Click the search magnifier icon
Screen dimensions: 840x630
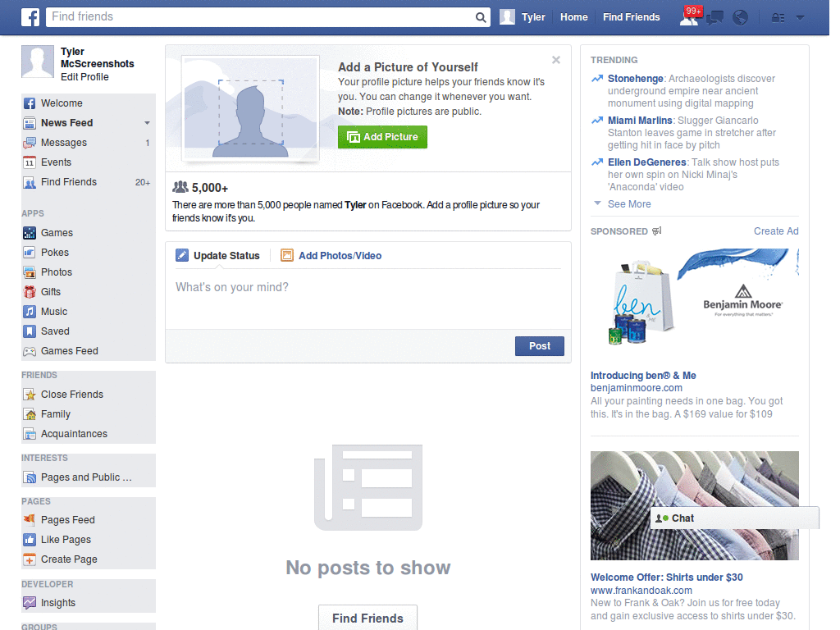[x=481, y=17]
